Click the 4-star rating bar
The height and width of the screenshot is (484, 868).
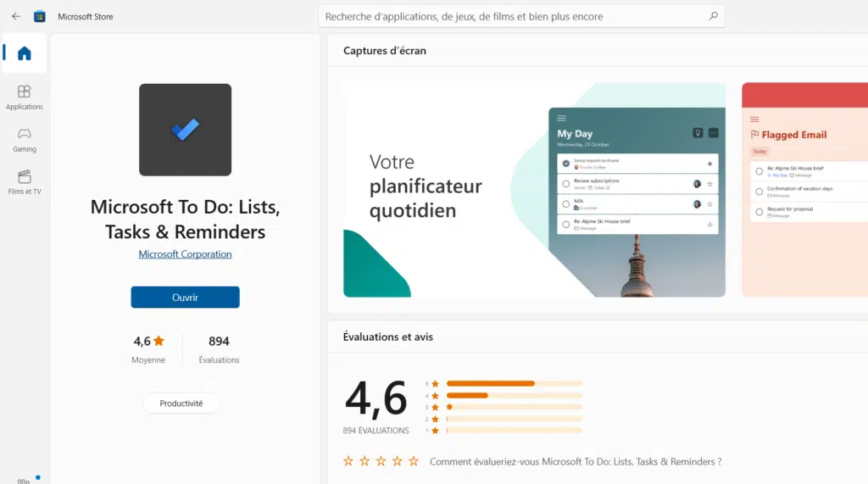point(515,395)
